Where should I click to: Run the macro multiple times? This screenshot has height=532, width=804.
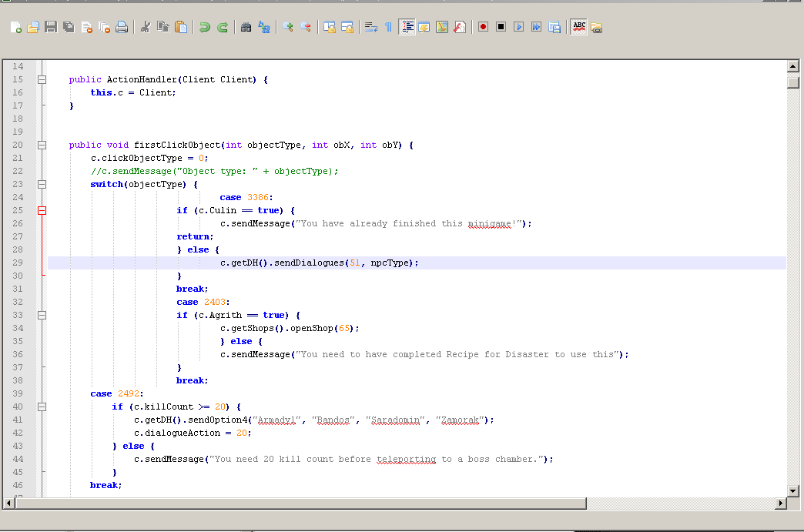coord(536,27)
